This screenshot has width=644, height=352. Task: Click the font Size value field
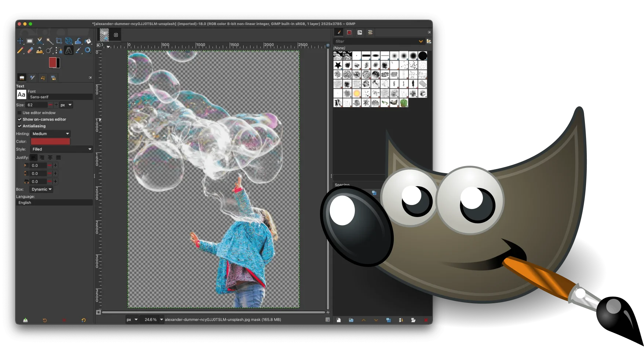coord(37,105)
